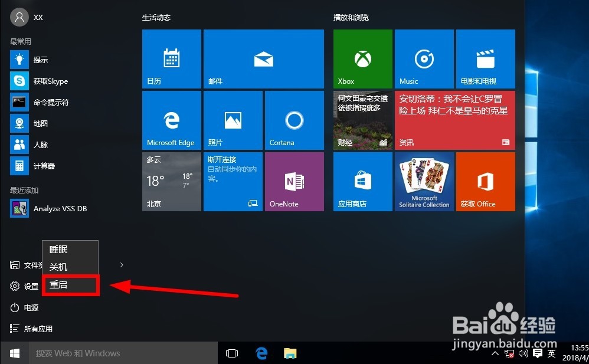Open 文件资源管理器 file explorer entry
This screenshot has height=364, width=589.
point(25,265)
